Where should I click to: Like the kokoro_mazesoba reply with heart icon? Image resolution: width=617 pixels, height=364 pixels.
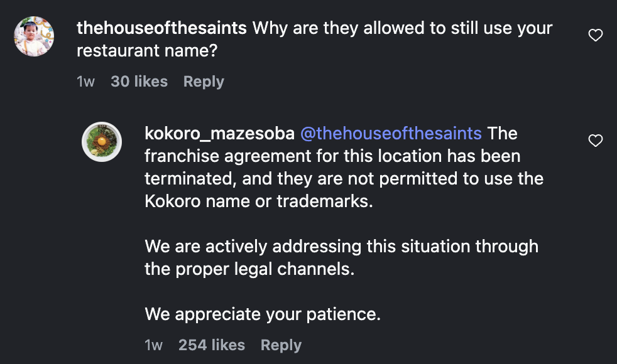[595, 141]
